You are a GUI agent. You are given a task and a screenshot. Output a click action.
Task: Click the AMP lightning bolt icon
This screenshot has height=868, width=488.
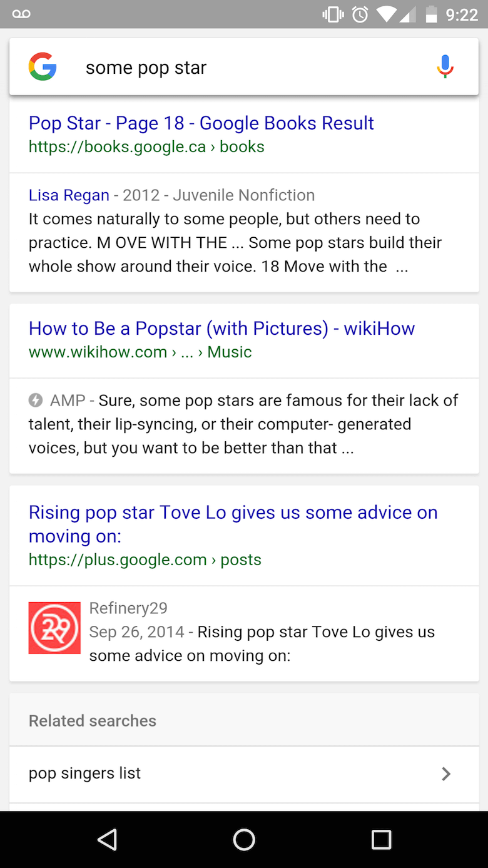36,400
